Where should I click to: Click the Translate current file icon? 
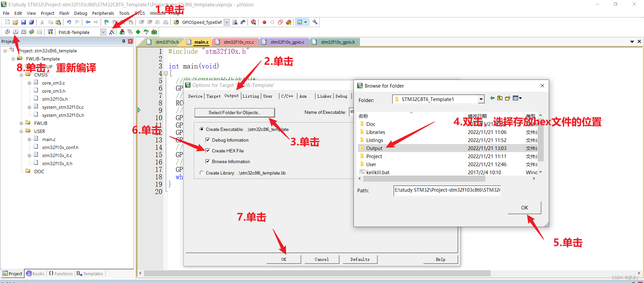coord(7,32)
